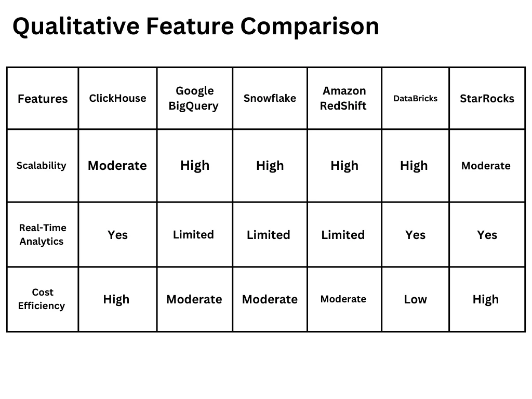Click the DataBricks column header
Viewport: 532px width, 399px height.
coord(415,98)
